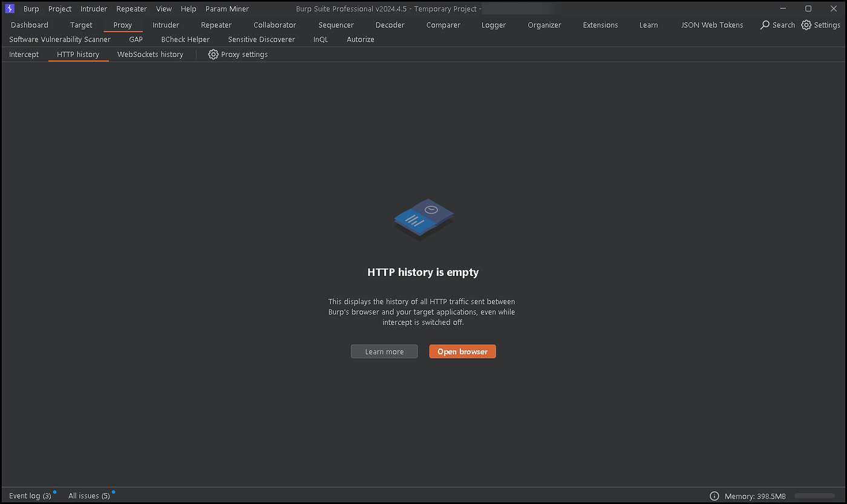Switch to the Repeater tool tab

216,25
